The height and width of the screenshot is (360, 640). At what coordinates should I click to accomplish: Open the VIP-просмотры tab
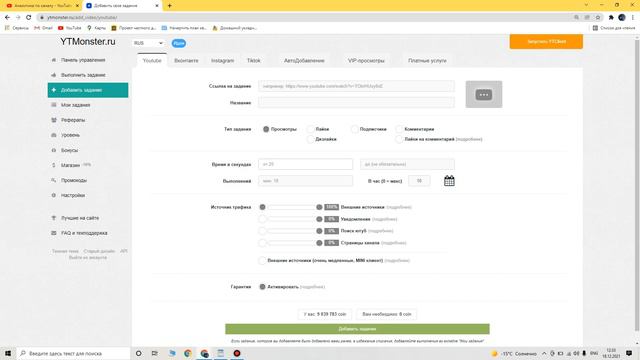tap(366, 60)
